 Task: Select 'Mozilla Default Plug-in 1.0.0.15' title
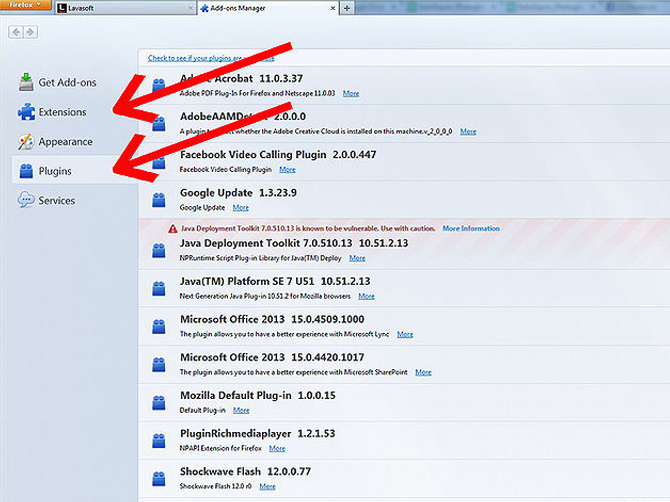coord(258,396)
